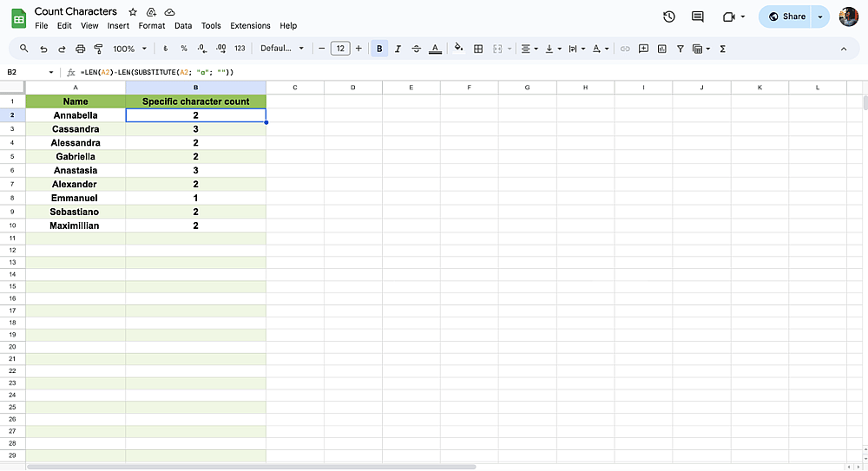The image size is (868, 471).
Task: Click insert comment icon in toolbar
Action: [x=643, y=49]
